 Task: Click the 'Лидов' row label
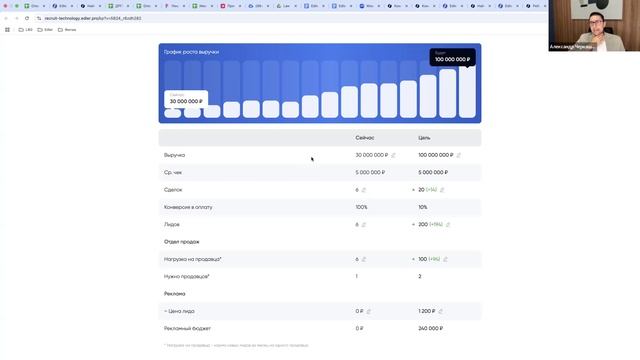pyautogui.click(x=172, y=224)
